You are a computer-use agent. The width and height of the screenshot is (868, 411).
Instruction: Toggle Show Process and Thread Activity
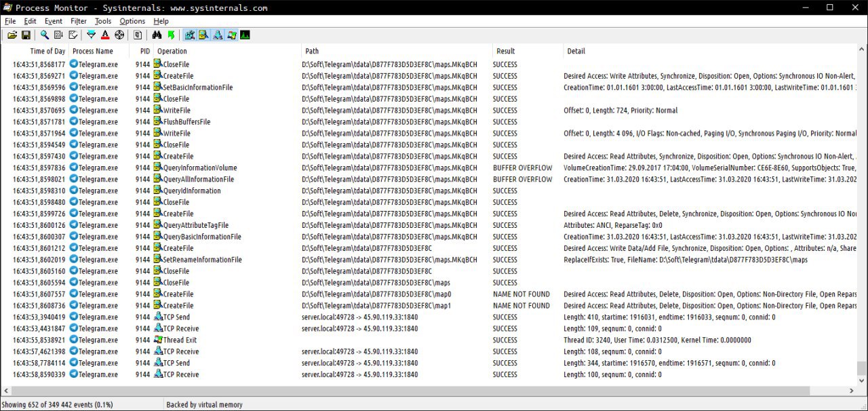[231, 35]
